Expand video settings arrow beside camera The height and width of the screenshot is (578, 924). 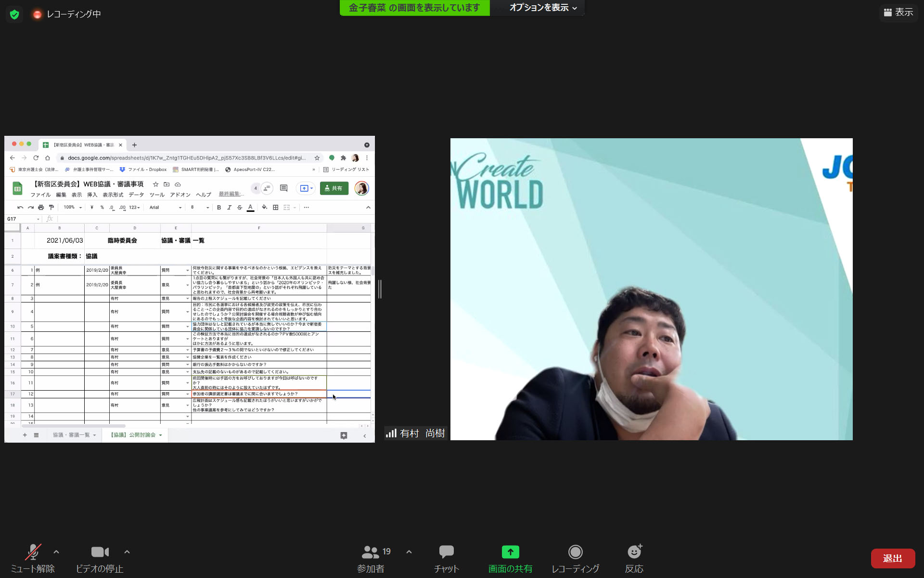(127, 552)
